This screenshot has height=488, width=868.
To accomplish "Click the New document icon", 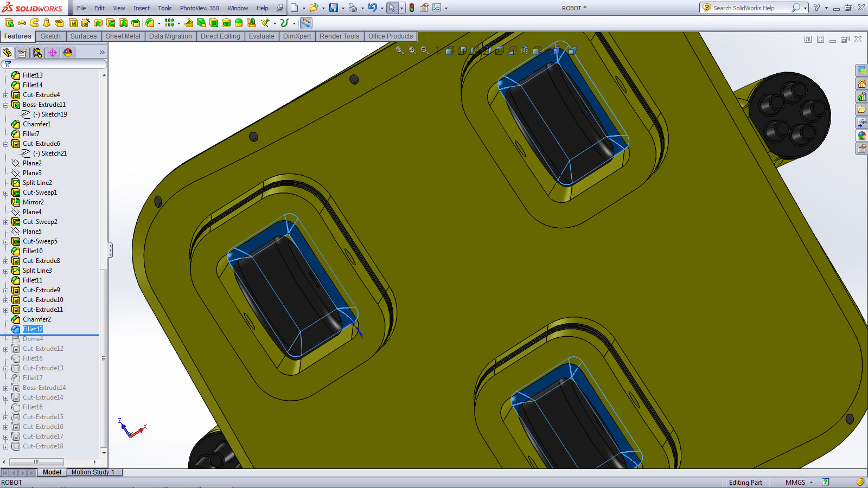I will click(x=294, y=8).
